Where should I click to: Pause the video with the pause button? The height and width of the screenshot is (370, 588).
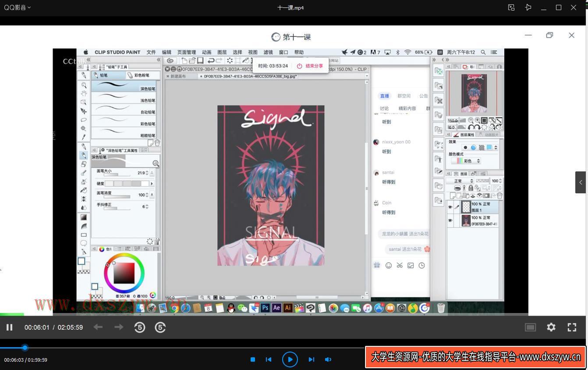9,327
